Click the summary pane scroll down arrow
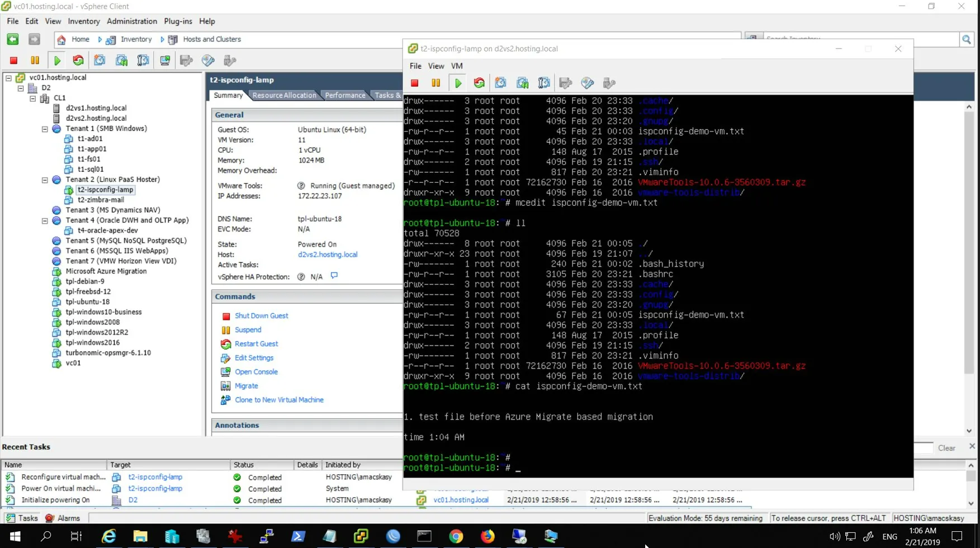Viewport: 980px width, 548px height. tap(969, 431)
